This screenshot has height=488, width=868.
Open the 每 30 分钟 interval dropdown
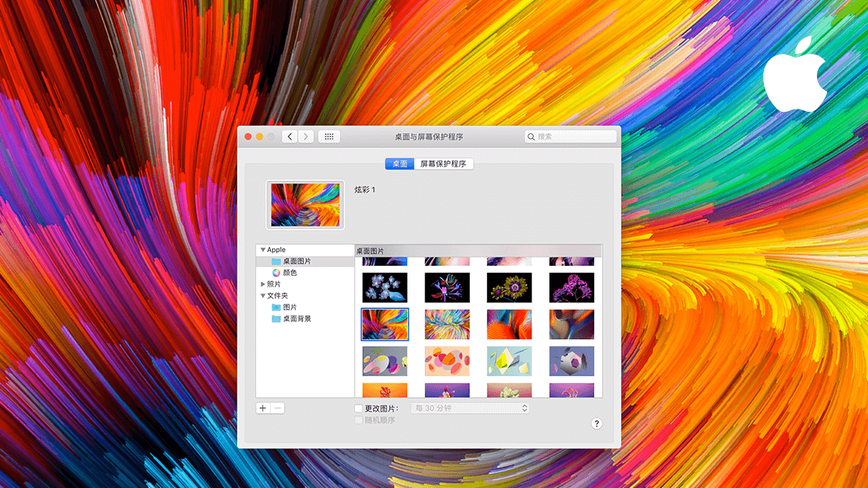click(x=470, y=408)
